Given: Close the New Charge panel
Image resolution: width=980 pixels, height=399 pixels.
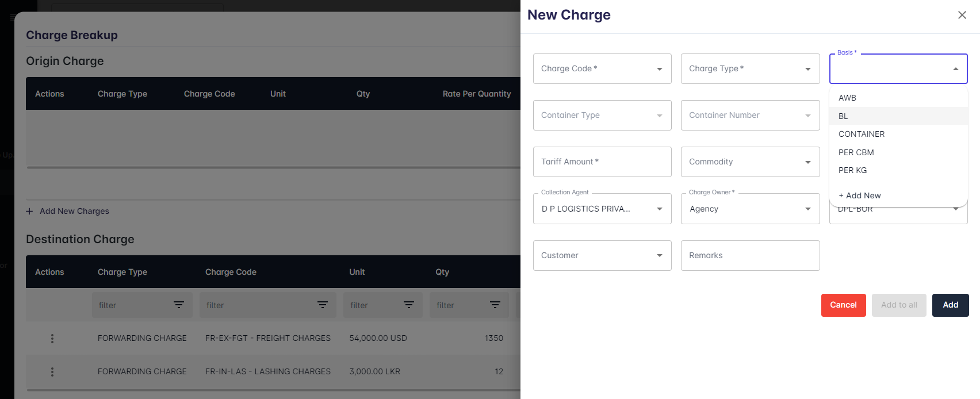Looking at the screenshot, I should pos(962,15).
